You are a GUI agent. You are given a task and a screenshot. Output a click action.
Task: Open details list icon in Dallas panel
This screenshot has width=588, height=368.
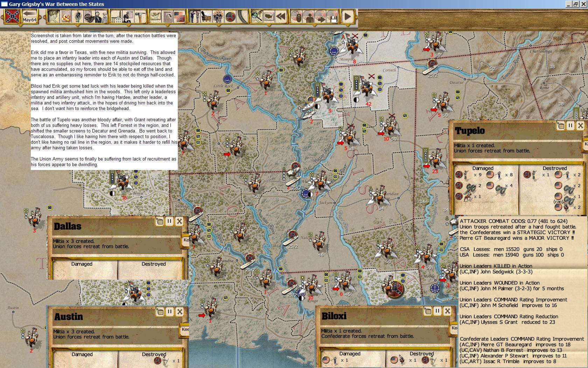(159, 221)
